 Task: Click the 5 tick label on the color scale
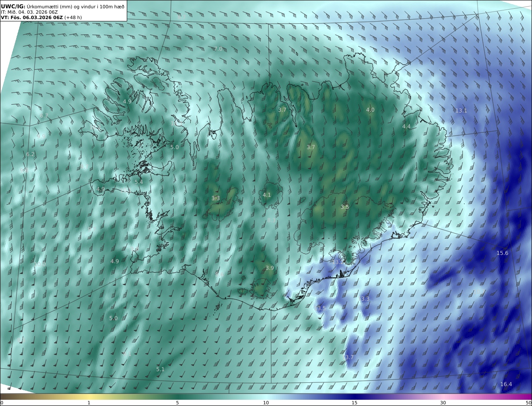coord(177,403)
